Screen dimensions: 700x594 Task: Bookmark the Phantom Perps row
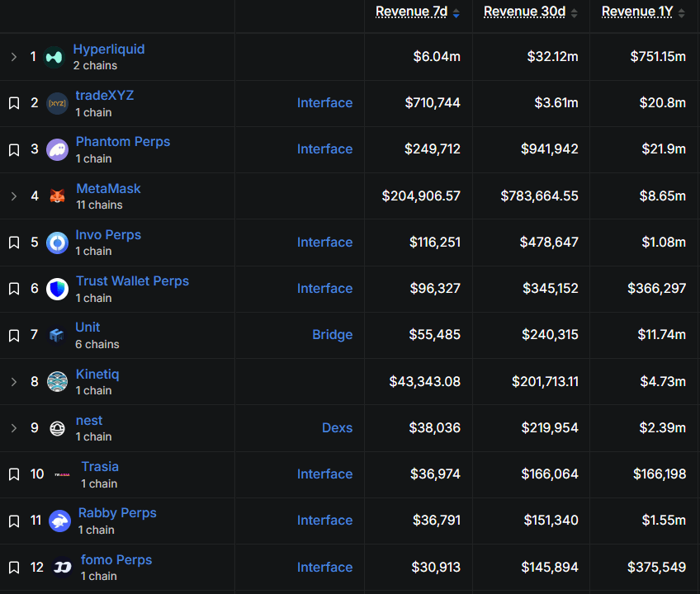[14, 149]
